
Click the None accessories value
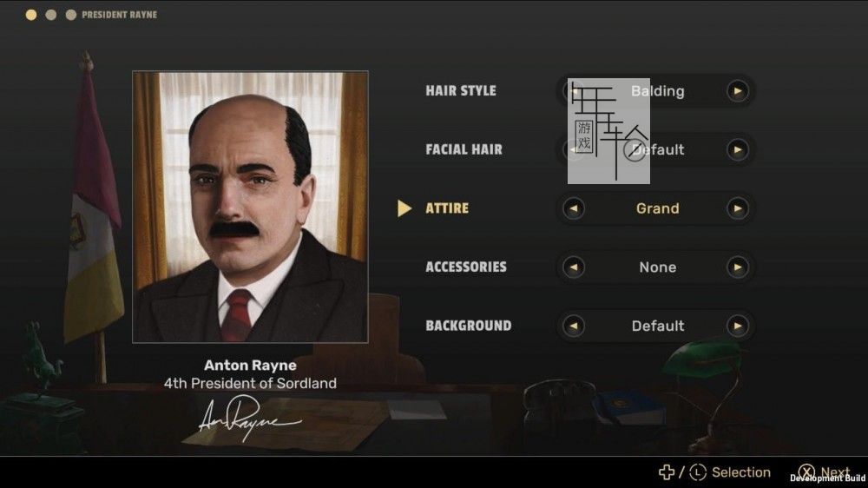(x=657, y=267)
